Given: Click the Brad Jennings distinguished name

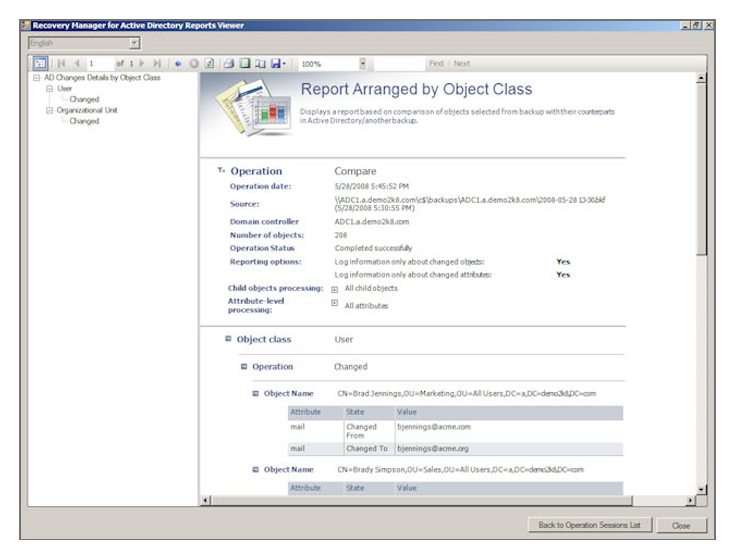Looking at the screenshot, I should tap(467, 393).
